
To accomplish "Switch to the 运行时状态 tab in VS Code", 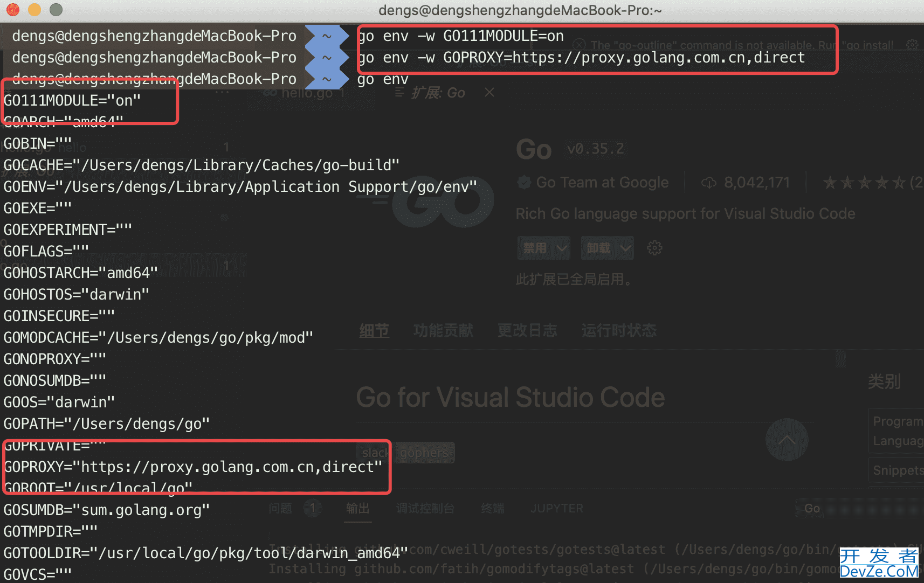I will (x=619, y=330).
